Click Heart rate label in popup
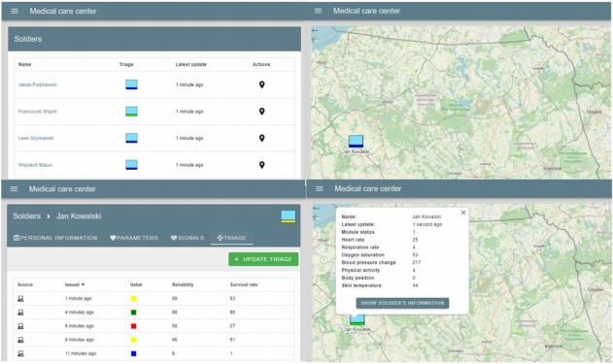 353,240
